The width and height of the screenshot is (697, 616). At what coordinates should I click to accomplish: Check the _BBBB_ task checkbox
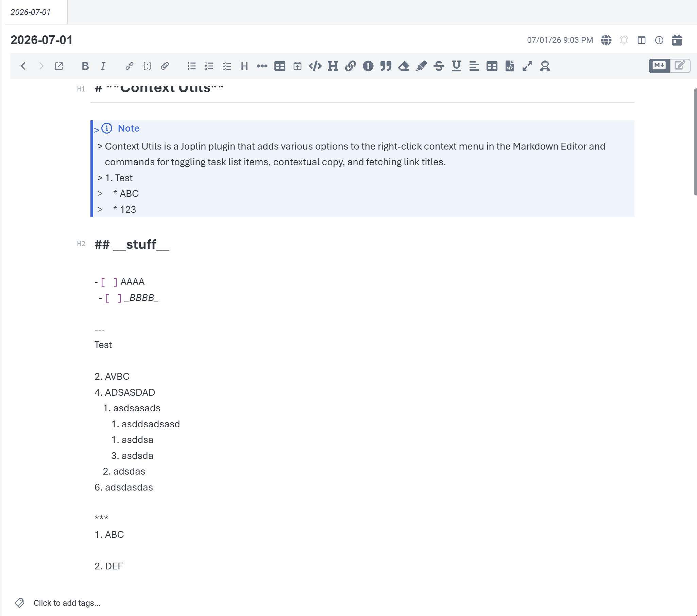tap(113, 298)
